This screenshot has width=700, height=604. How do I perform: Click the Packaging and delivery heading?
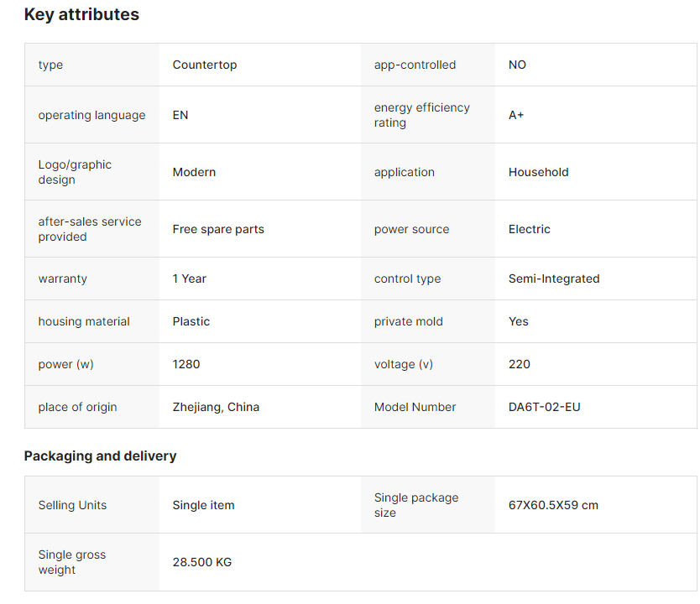tap(100, 456)
